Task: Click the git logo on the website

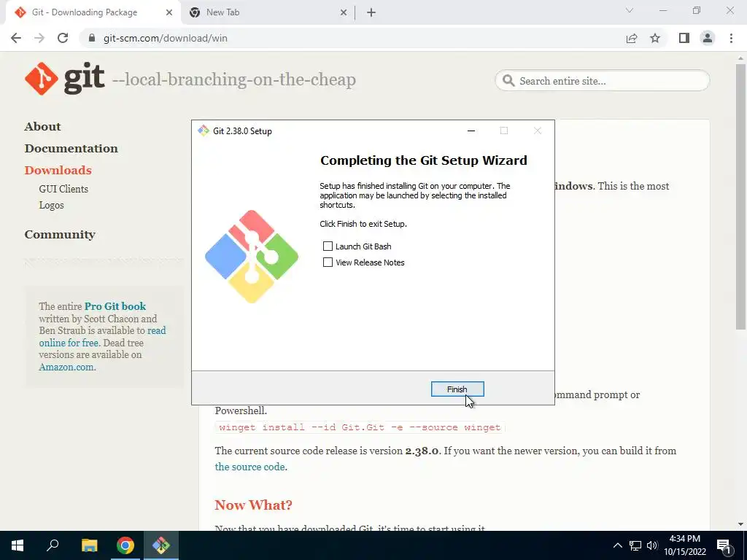Action: pyautogui.click(x=65, y=79)
